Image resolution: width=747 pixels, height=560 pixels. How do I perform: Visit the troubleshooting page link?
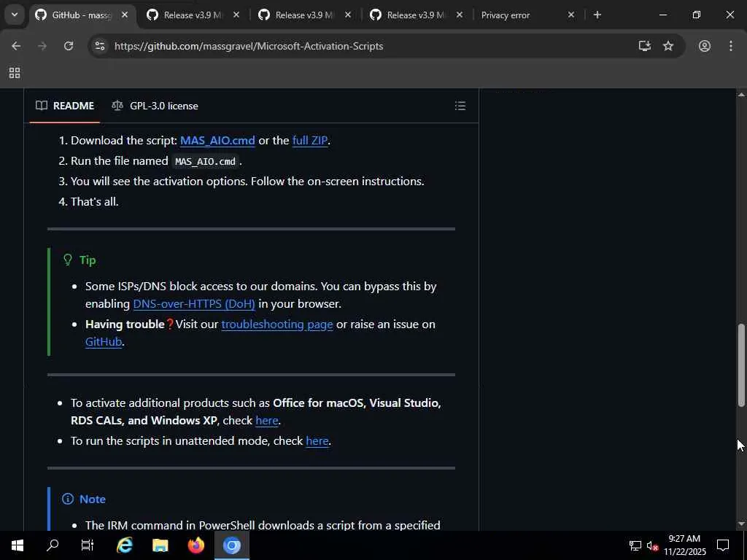click(x=277, y=324)
